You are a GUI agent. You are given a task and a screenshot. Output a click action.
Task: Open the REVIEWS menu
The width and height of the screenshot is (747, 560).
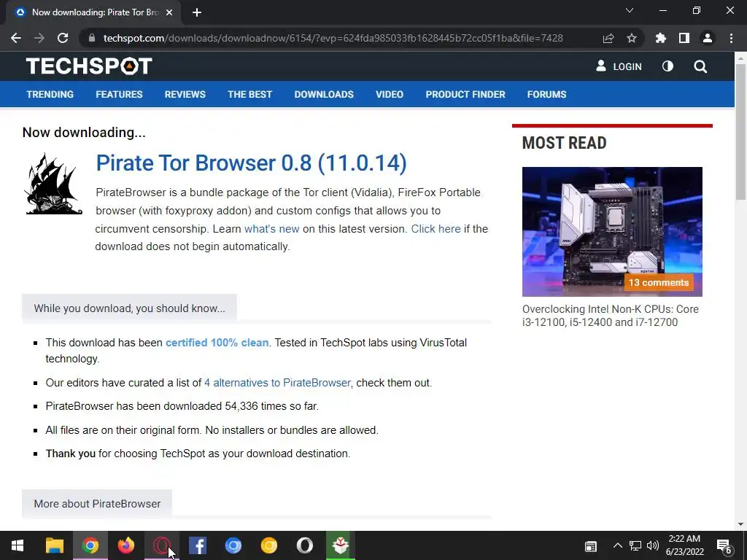coord(185,94)
